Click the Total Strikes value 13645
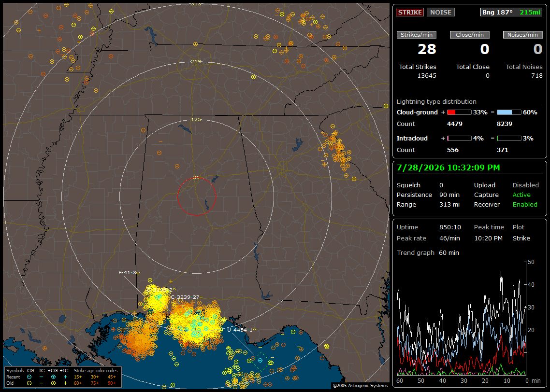Screen dimensions: 550x392 (427, 76)
